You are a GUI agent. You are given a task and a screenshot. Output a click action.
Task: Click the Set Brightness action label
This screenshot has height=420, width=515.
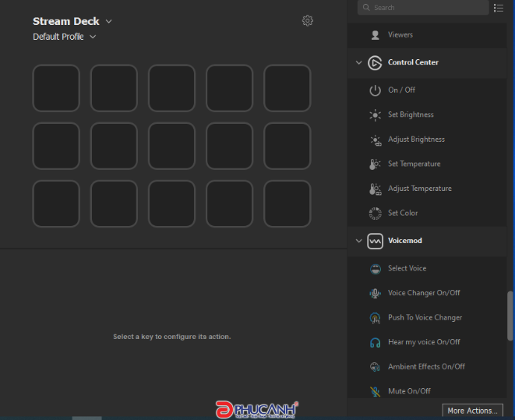coord(411,115)
